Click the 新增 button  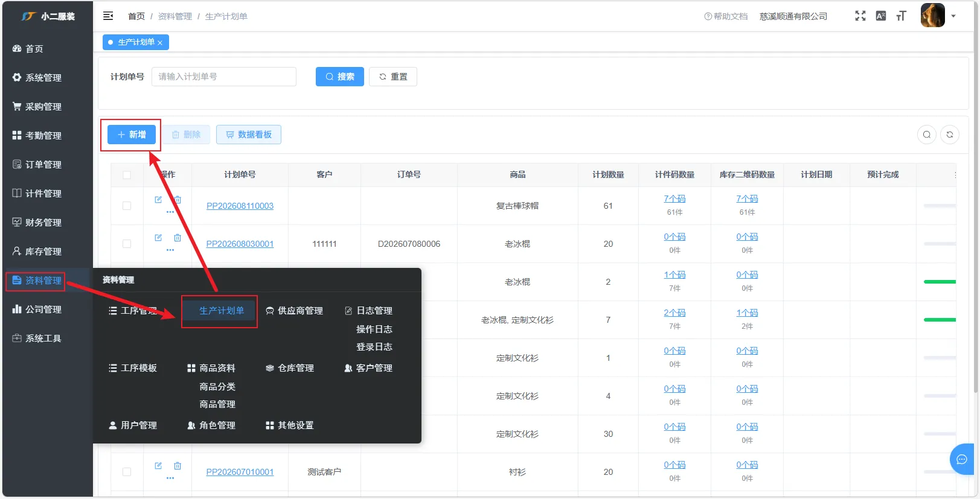coord(132,135)
